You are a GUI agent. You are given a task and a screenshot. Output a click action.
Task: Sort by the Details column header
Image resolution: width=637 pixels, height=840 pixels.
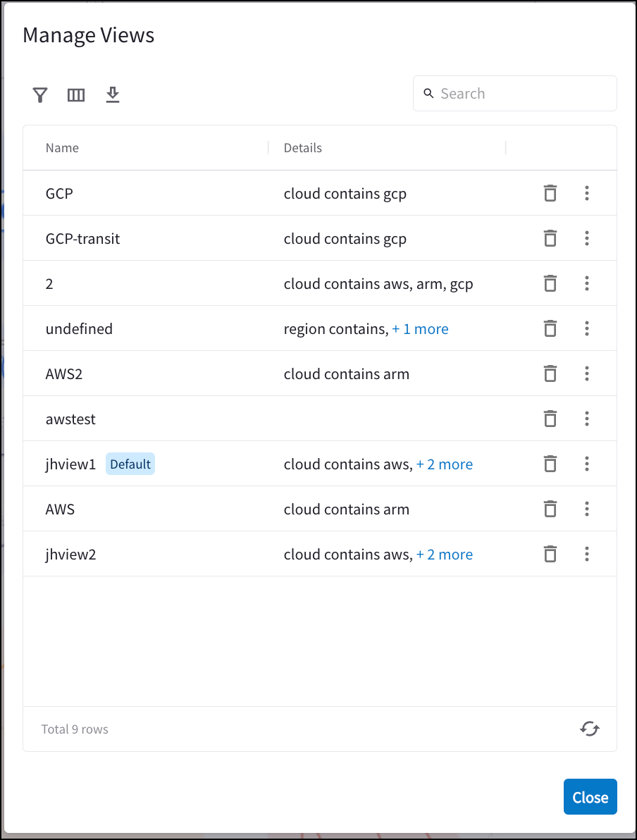303,148
